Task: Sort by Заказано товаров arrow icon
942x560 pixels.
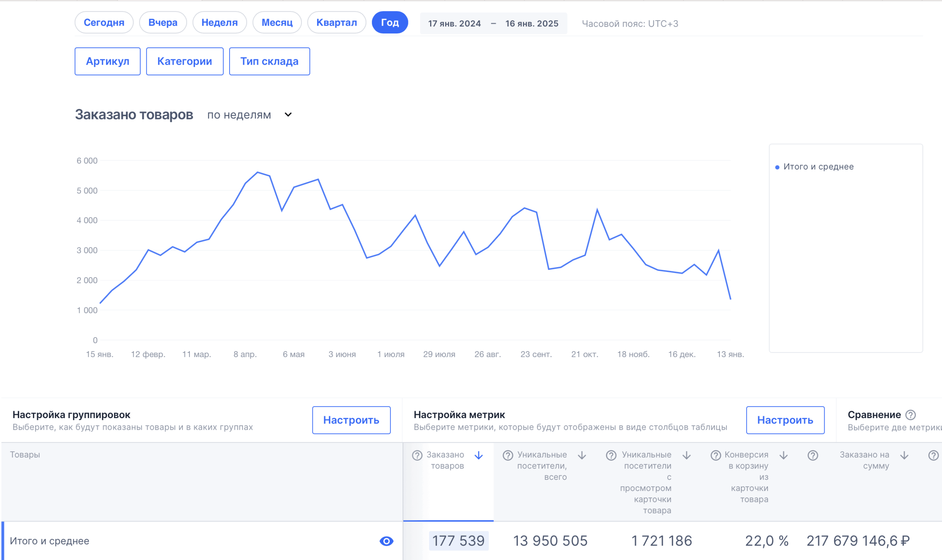Action: 479,455
